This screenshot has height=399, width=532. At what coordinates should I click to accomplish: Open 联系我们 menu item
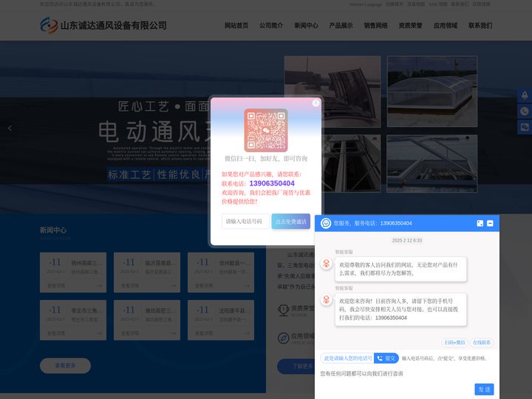[480, 25]
